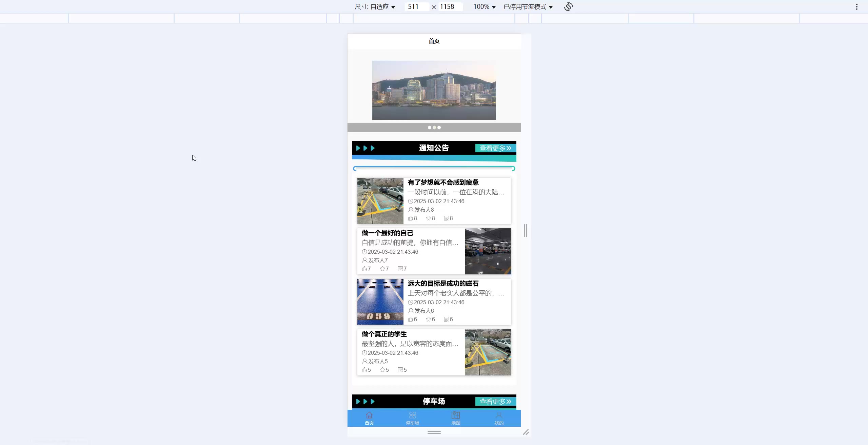Click the star favorite icon on second notice
Screen dimensions: 868x445
click(382, 269)
